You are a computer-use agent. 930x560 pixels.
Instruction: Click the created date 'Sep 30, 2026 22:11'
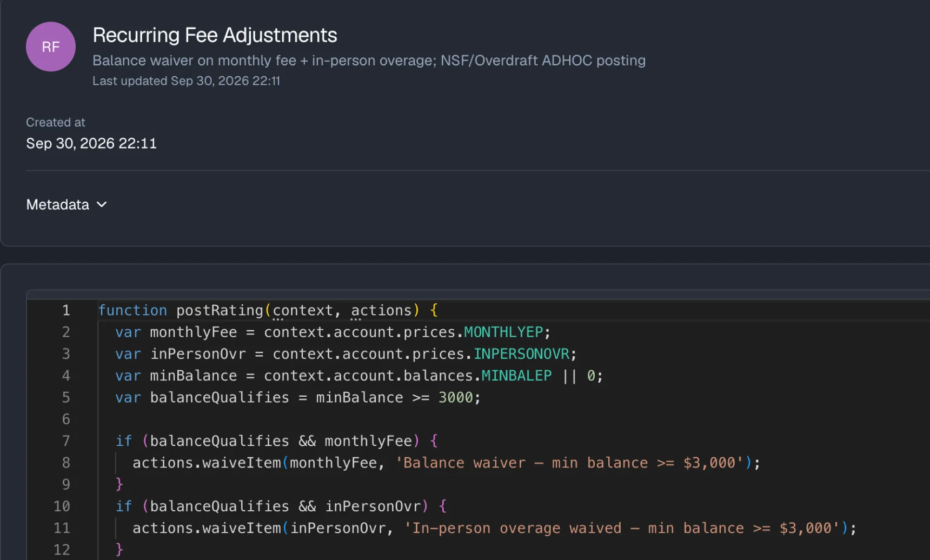tap(91, 143)
